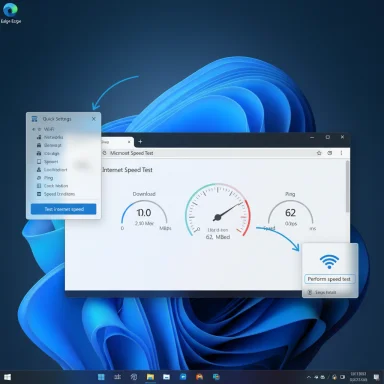Collapse the Wi-Fi section arrow
The height and width of the screenshot is (384, 384).
[x=34, y=129]
